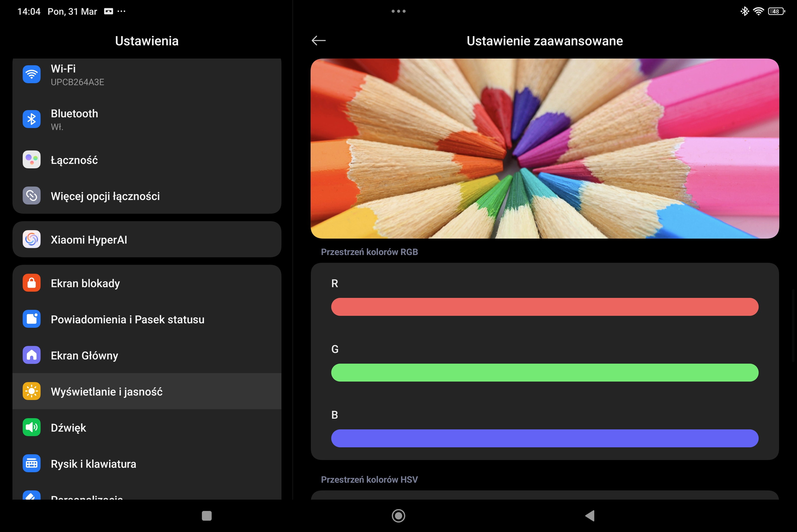Tap the Ekran blokady lock icon
The height and width of the screenshot is (532, 797).
click(x=32, y=283)
